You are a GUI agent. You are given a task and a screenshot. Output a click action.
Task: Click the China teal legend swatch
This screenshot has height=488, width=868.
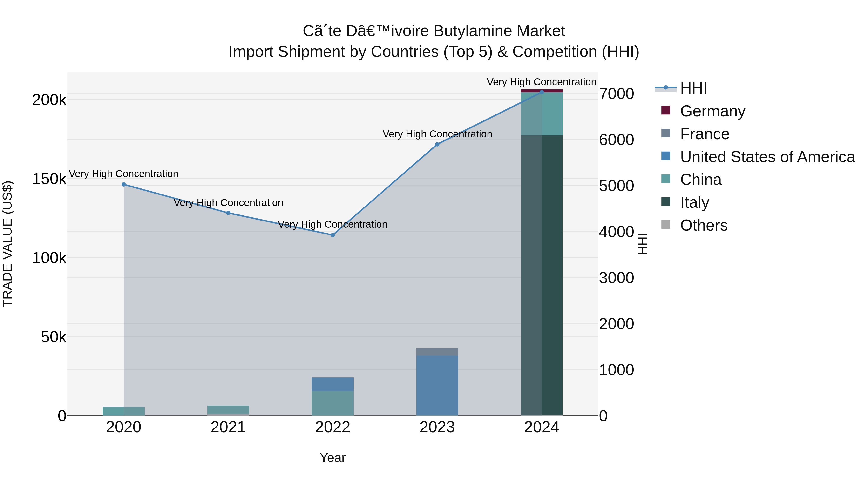click(x=665, y=179)
